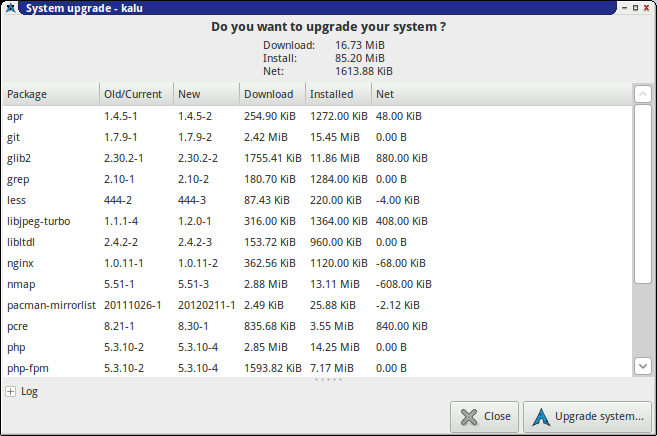Close the window with title bar X
Screen dimensions: 657x436
(647, 8)
